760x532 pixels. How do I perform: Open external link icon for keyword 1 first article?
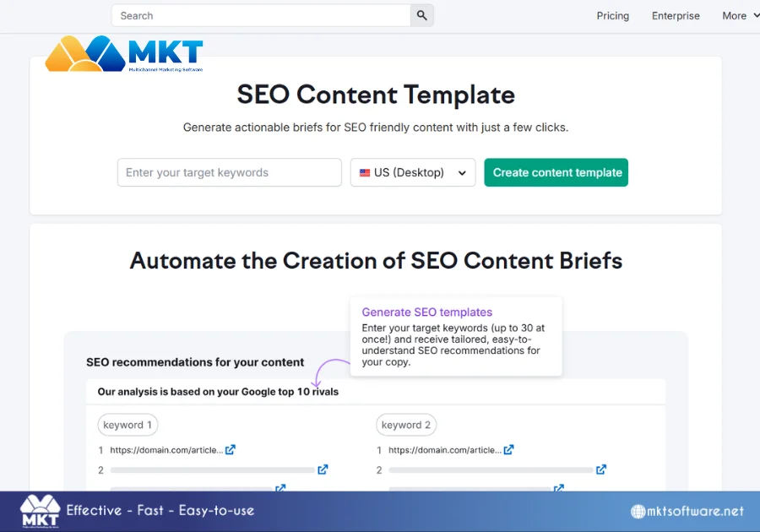coord(231,450)
